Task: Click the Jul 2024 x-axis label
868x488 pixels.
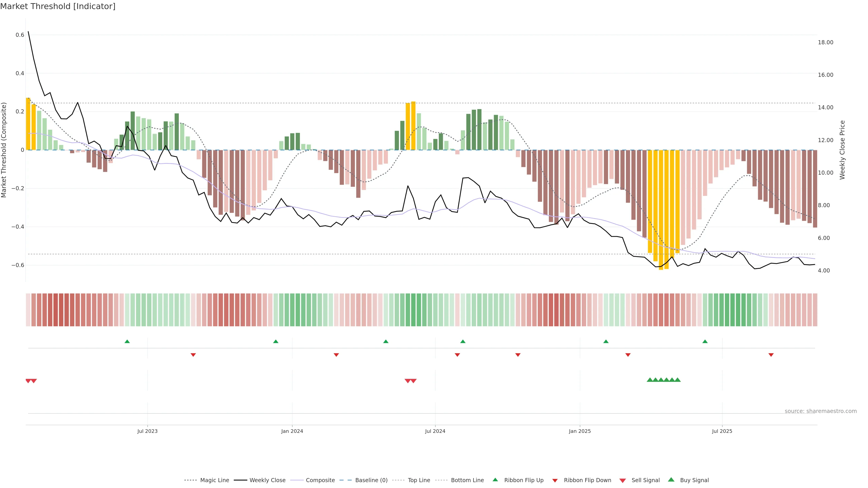Action: pyautogui.click(x=435, y=431)
